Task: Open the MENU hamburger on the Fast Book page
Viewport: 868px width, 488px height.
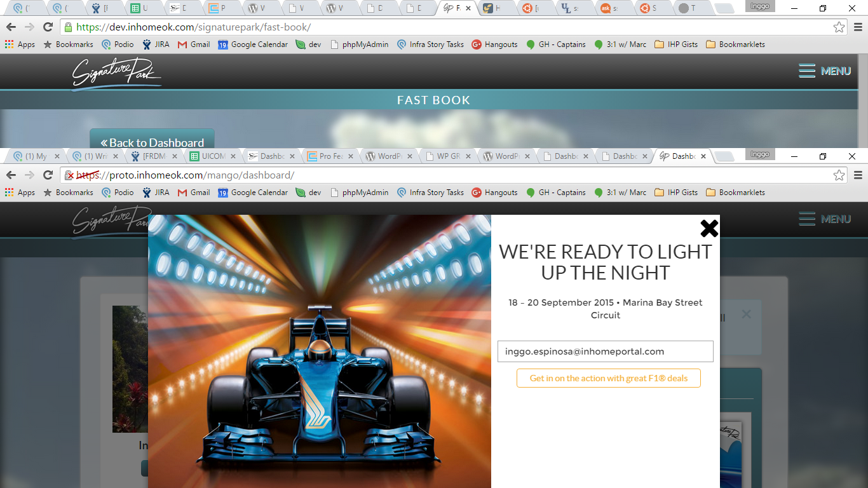Action: (825, 71)
